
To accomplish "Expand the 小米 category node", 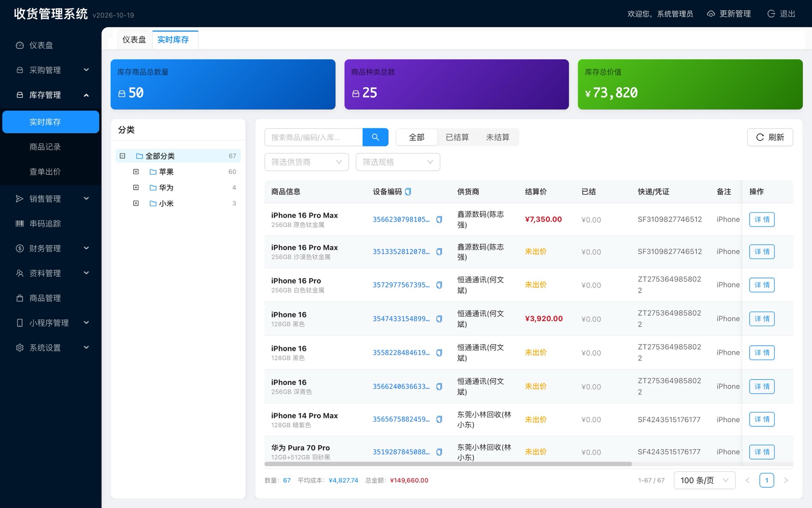I will coord(136,203).
